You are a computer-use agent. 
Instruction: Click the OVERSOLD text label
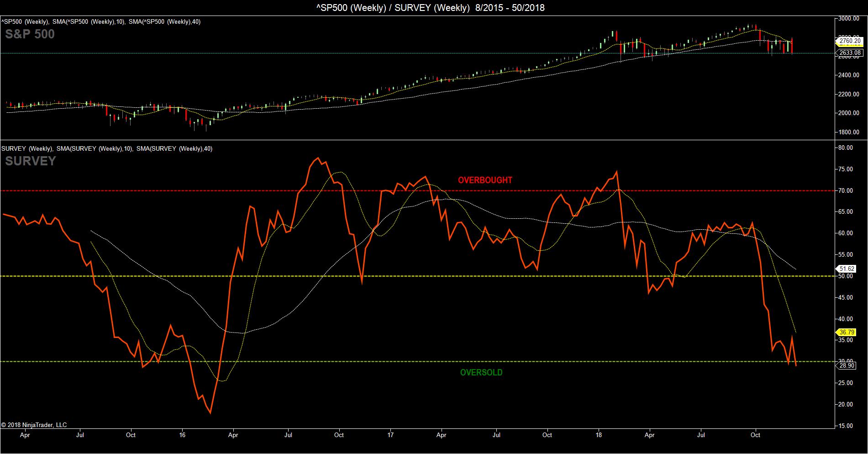pos(481,372)
